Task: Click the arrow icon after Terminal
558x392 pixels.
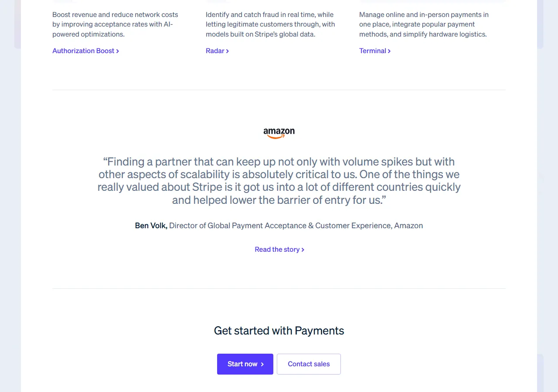Action: pyautogui.click(x=389, y=51)
